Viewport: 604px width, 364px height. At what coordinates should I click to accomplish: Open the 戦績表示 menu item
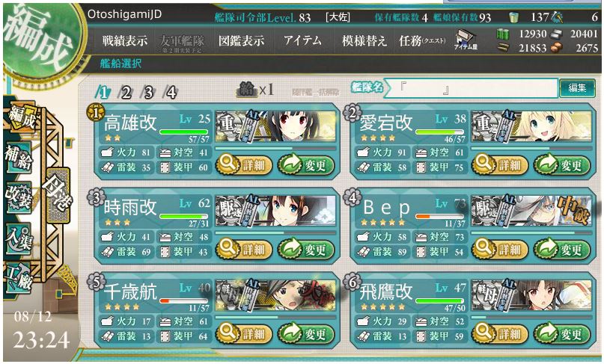click(x=124, y=40)
